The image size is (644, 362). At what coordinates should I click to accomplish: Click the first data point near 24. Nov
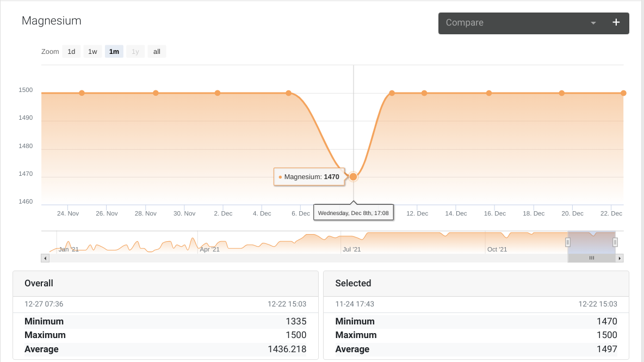point(82,93)
